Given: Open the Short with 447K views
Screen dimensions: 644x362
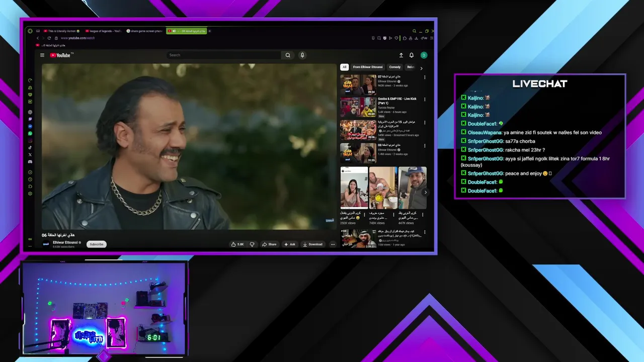Looking at the screenshot, I should (x=413, y=188).
